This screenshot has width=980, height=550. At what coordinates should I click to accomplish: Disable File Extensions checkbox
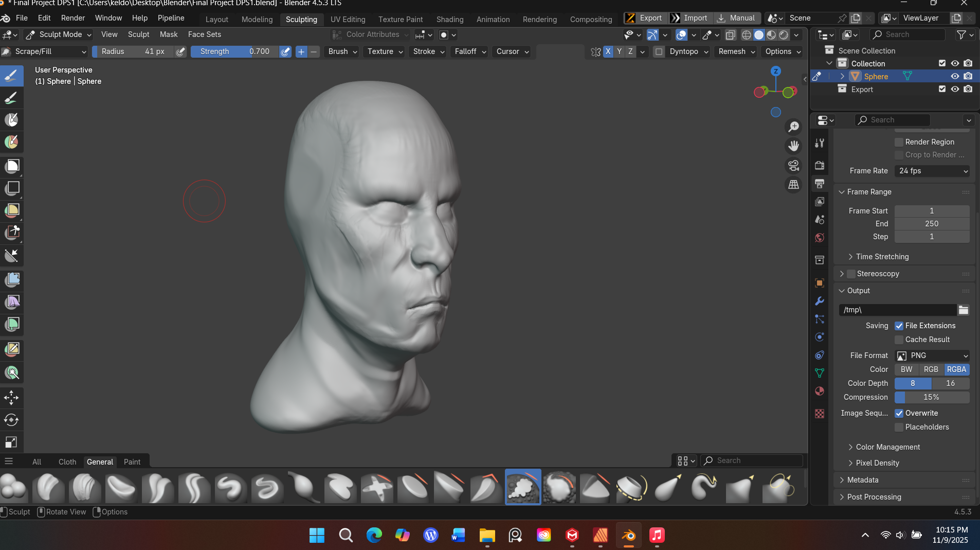coord(899,326)
